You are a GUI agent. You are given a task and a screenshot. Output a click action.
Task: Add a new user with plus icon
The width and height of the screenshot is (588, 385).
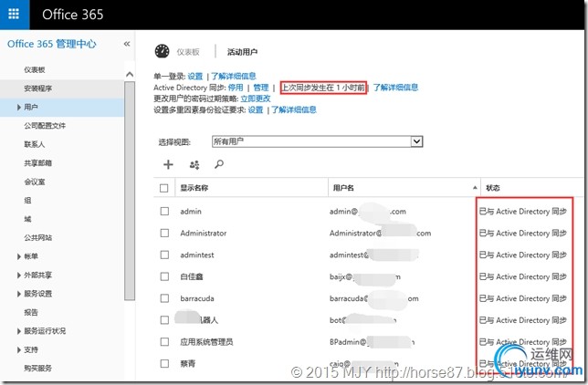coord(168,164)
